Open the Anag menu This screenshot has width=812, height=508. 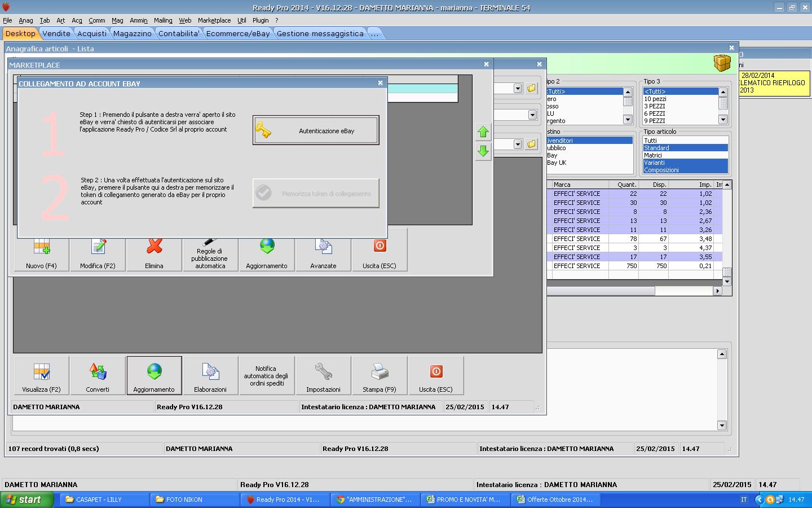(x=26, y=20)
